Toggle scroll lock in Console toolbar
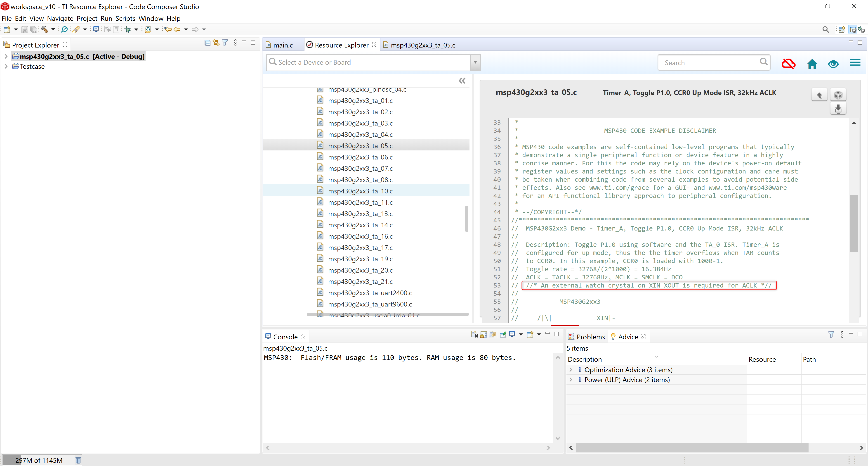The height and width of the screenshot is (466, 868). tap(483, 334)
